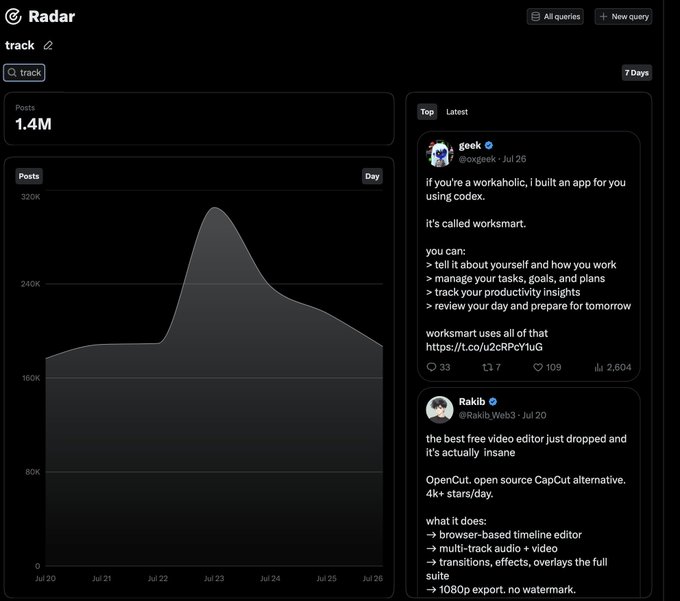Click the Jul 26 date on geek's post
This screenshot has height=601, width=680.
pyautogui.click(x=514, y=159)
